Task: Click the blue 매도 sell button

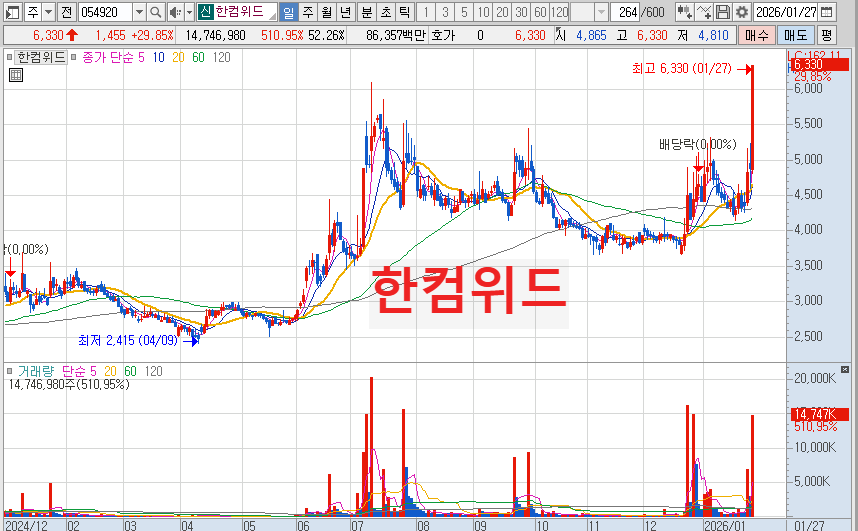Action: pyautogui.click(x=796, y=36)
